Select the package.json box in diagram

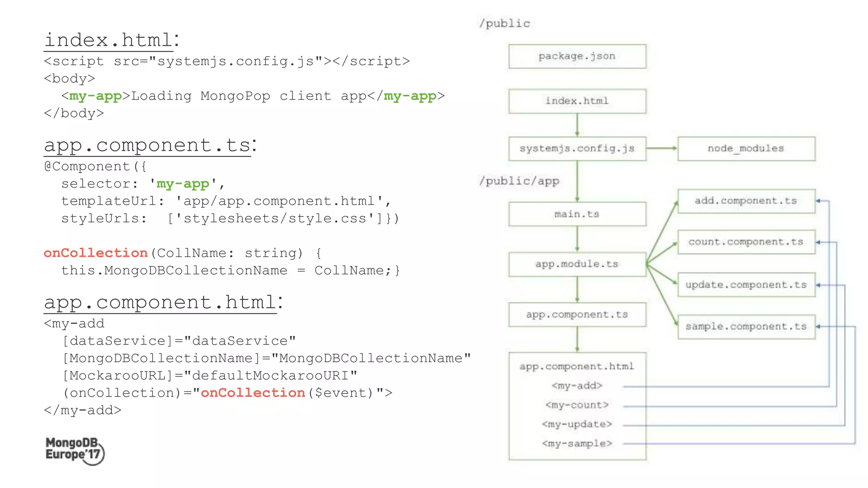pyautogui.click(x=577, y=56)
